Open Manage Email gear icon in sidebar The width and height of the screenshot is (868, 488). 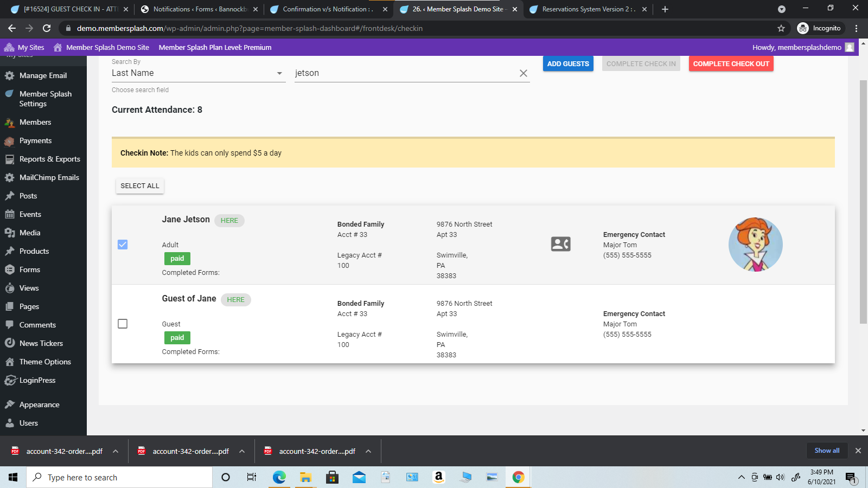pyautogui.click(x=9, y=75)
